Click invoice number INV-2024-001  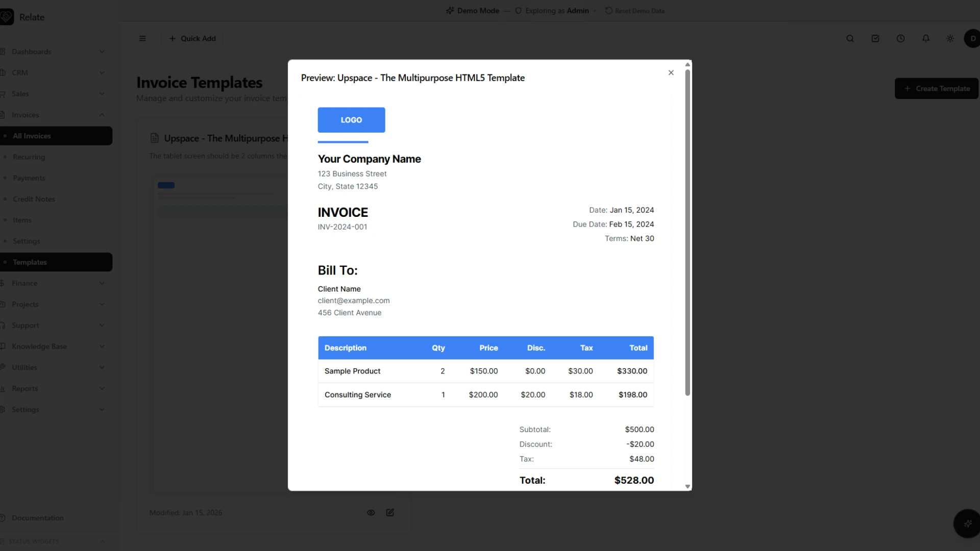(342, 227)
